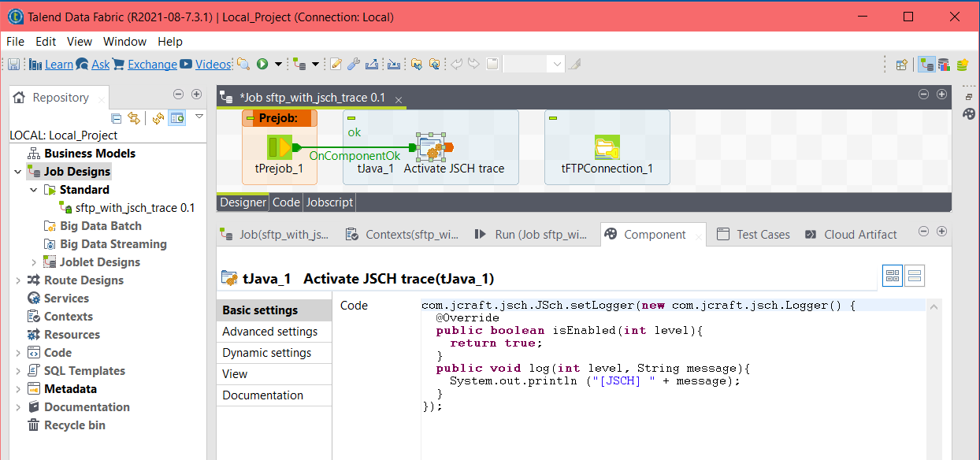Open the Edit menu
The image size is (980, 460).
tap(46, 42)
